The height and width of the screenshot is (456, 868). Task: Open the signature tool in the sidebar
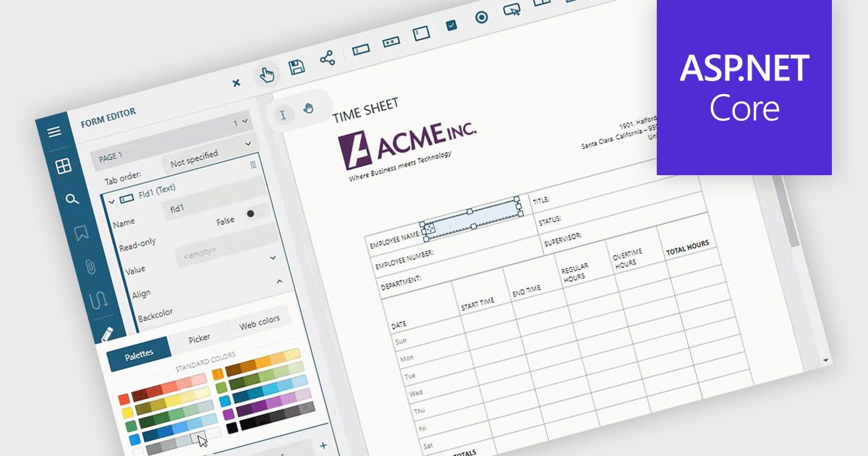pyautogui.click(x=99, y=300)
